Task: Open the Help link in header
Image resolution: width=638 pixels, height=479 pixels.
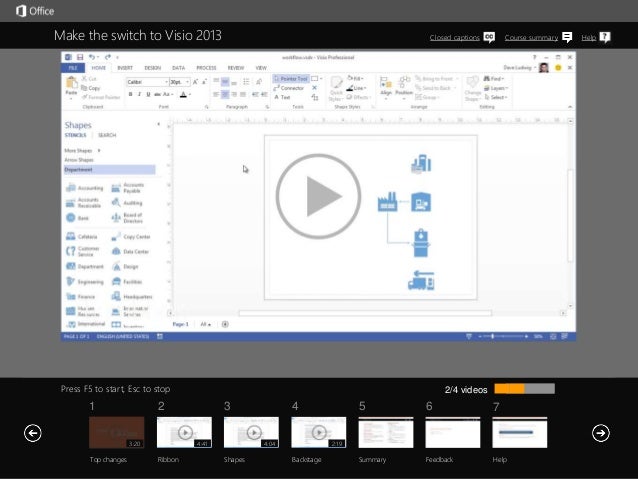Action: [588, 37]
